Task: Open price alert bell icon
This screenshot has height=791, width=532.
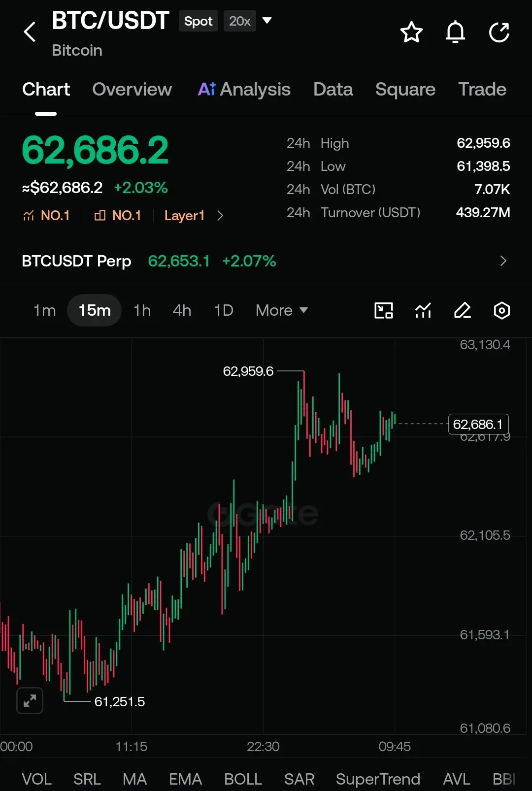Action: click(455, 32)
